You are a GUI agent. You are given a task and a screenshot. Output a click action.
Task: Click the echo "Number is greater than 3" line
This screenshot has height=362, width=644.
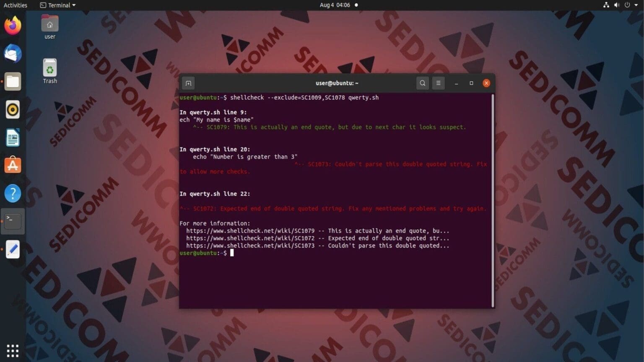click(245, 157)
